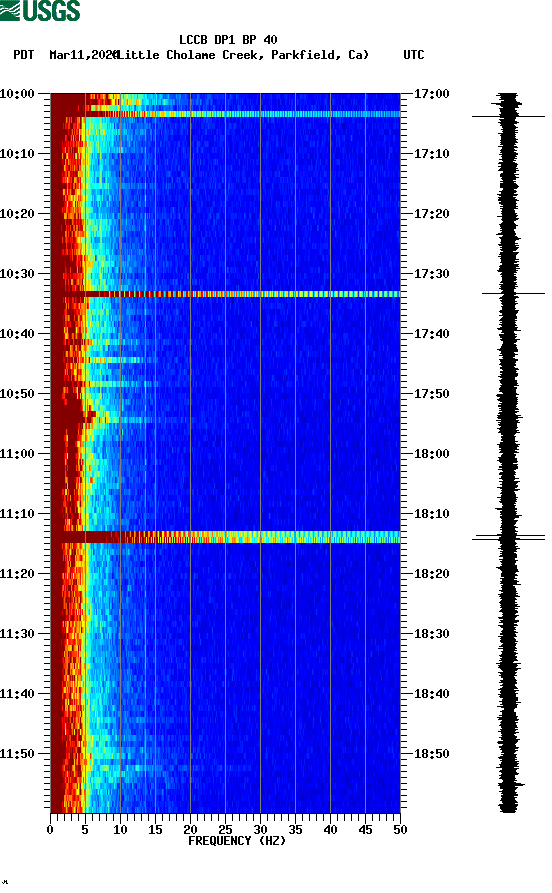The width and height of the screenshot is (552, 893).
Task: Click the '5' frequency tick label
Action: (x=85, y=830)
